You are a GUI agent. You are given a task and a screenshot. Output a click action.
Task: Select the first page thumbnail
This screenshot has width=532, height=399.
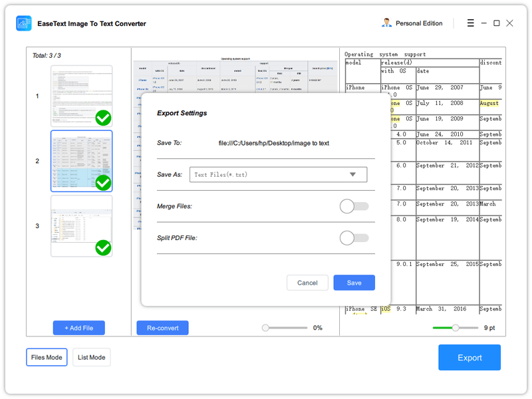pos(81,96)
